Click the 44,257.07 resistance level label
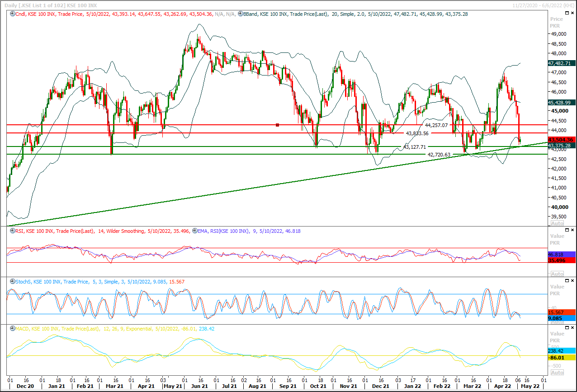Image resolution: width=577 pixels, height=392 pixels. coord(436,125)
